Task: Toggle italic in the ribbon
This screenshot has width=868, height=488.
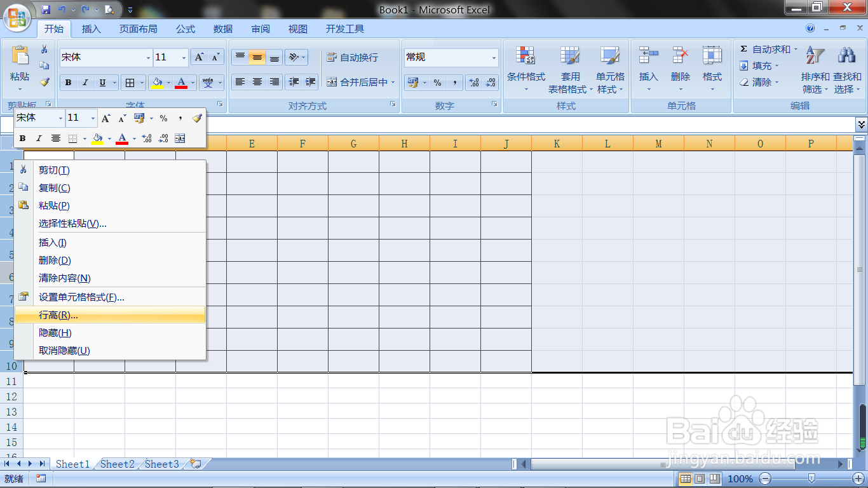Action: point(85,83)
